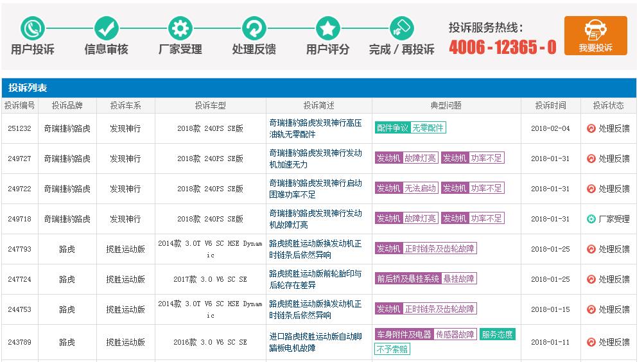644x362 pixels.
Task: Open complaint 奇瑞捷豹路虎发现神行高压油轨无零配件
Action: click(x=315, y=128)
